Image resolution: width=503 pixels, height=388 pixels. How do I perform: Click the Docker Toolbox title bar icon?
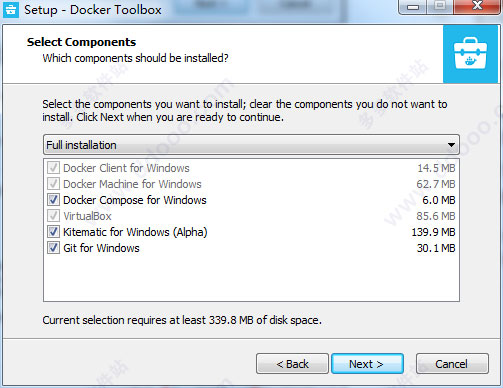(11, 10)
